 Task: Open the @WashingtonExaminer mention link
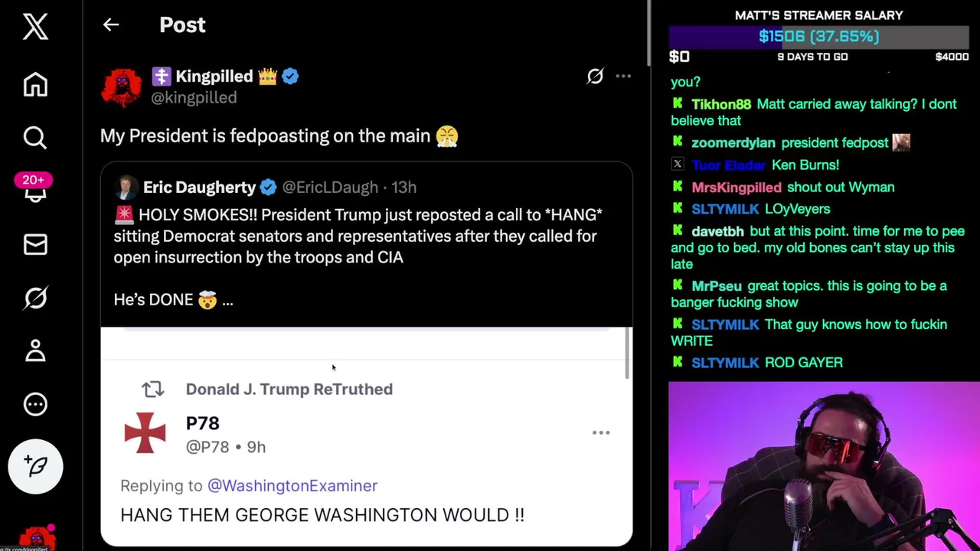coord(292,486)
